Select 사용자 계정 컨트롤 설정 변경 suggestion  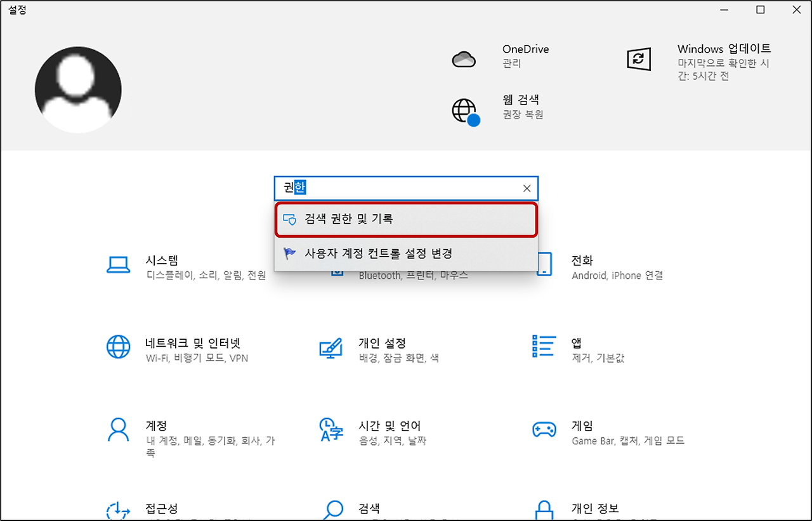tap(406, 254)
